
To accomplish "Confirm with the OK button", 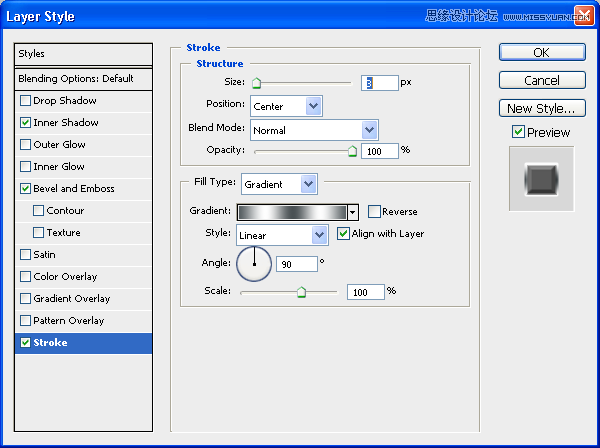I will pyautogui.click(x=542, y=52).
